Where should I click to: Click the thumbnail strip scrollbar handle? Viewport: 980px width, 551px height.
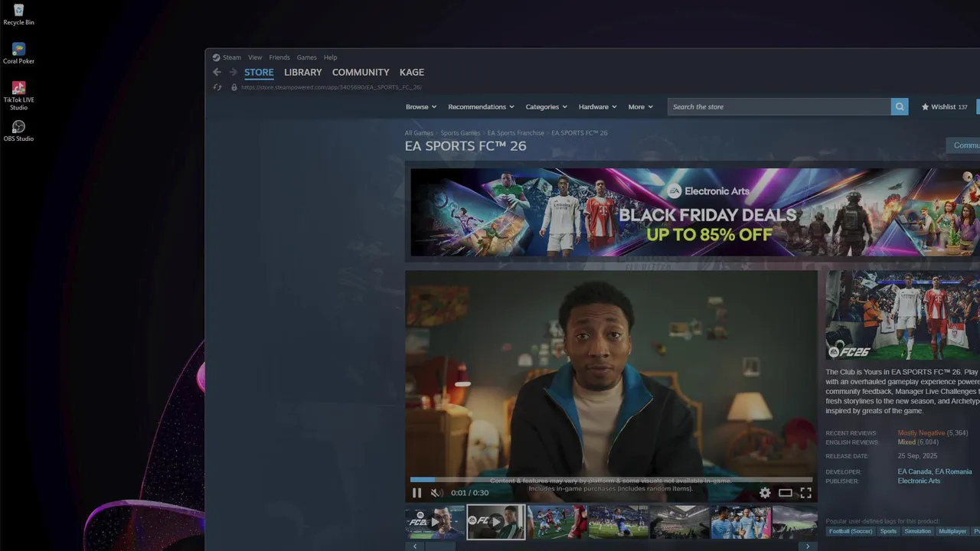click(440, 546)
